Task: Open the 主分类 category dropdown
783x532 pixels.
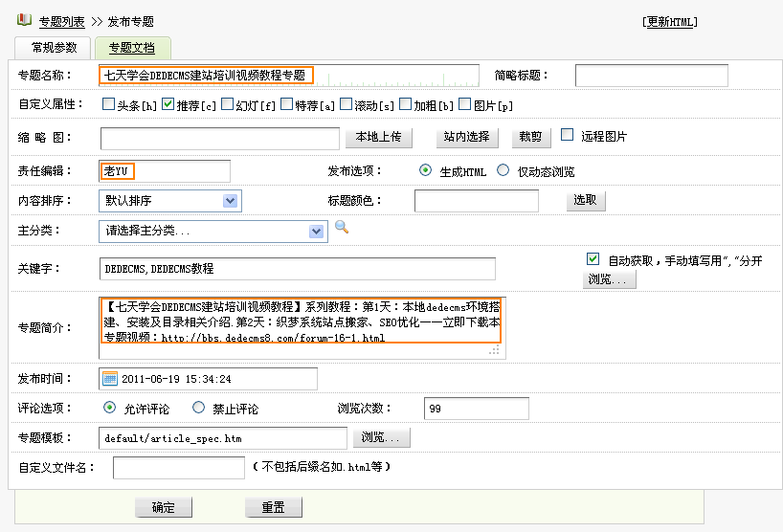Action: tap(317, 231)
